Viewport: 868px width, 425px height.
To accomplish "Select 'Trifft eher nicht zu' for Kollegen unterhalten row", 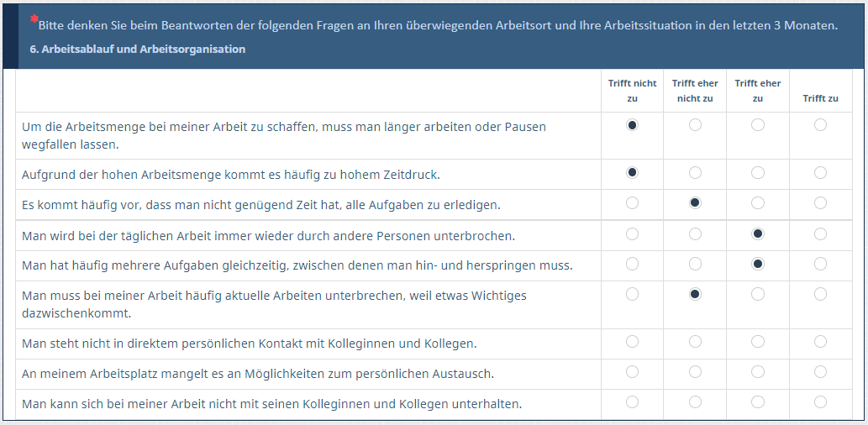I will coord(695,402).
